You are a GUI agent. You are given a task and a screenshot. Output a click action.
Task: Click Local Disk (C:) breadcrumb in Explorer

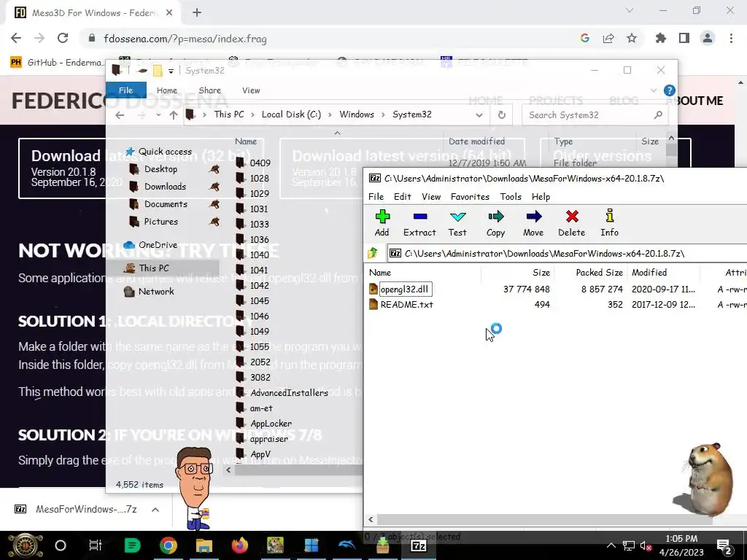coord(291,114)
